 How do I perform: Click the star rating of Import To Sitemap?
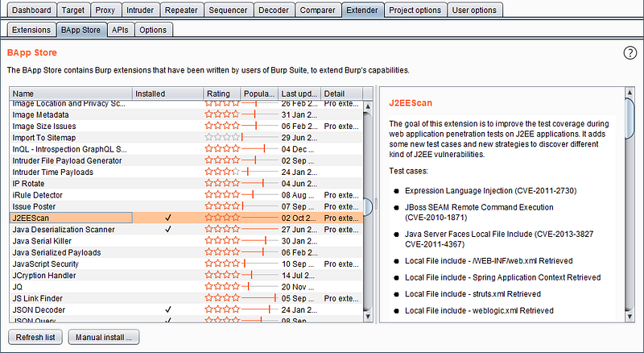(222, 138)
